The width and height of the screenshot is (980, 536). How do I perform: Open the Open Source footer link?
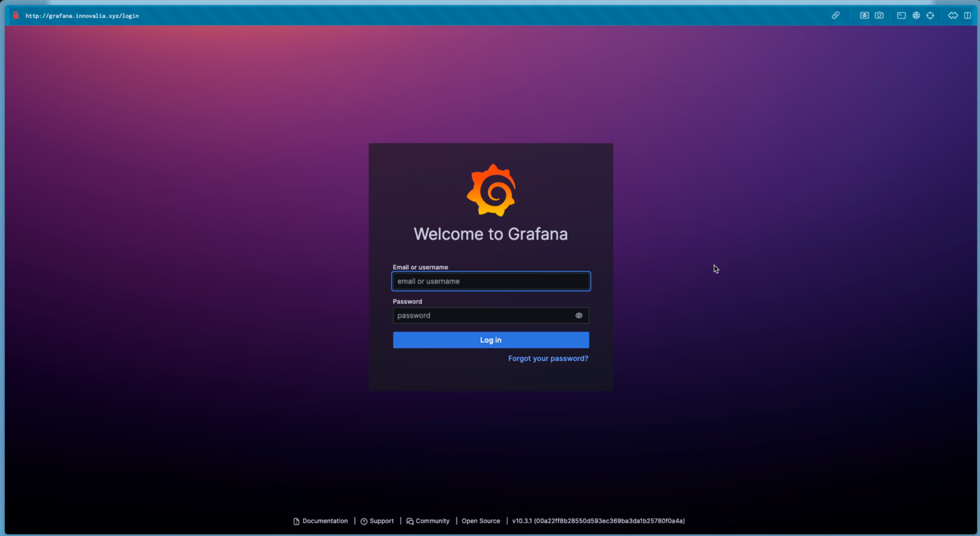480,521
